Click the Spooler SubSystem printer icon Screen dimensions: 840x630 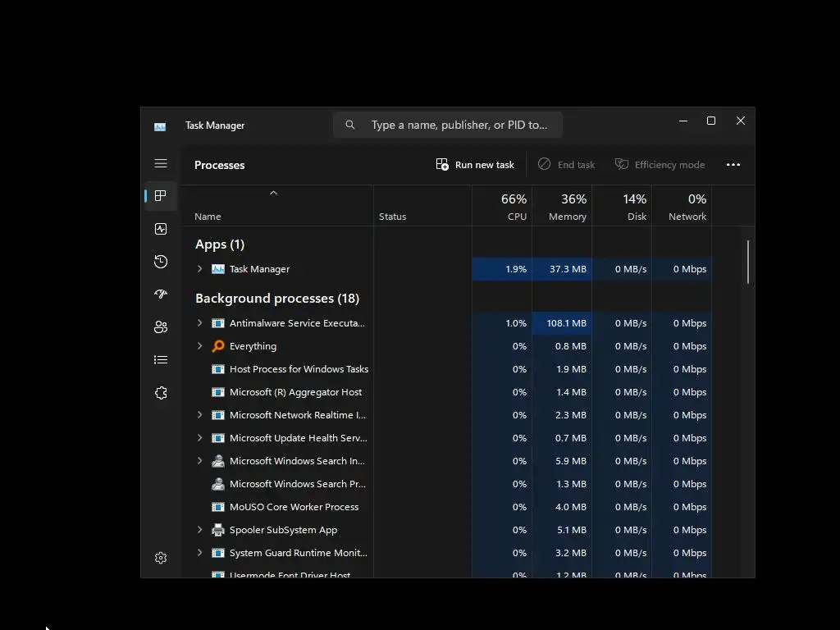(218, 530)
